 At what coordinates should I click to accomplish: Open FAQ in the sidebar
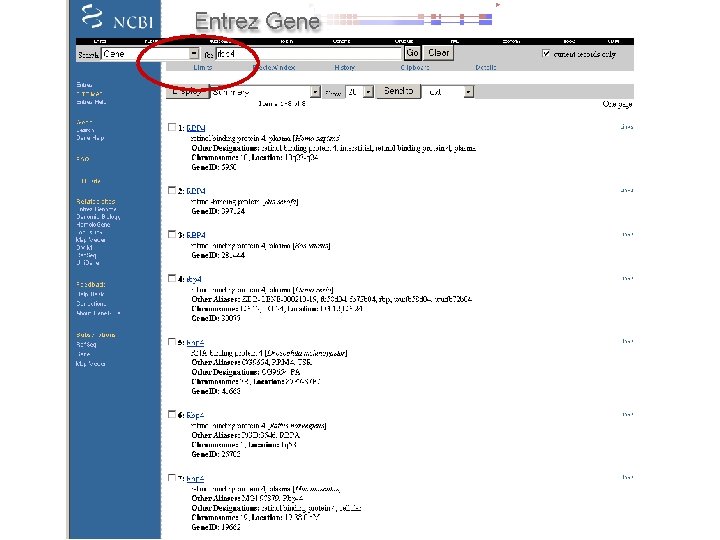(83, 159)
